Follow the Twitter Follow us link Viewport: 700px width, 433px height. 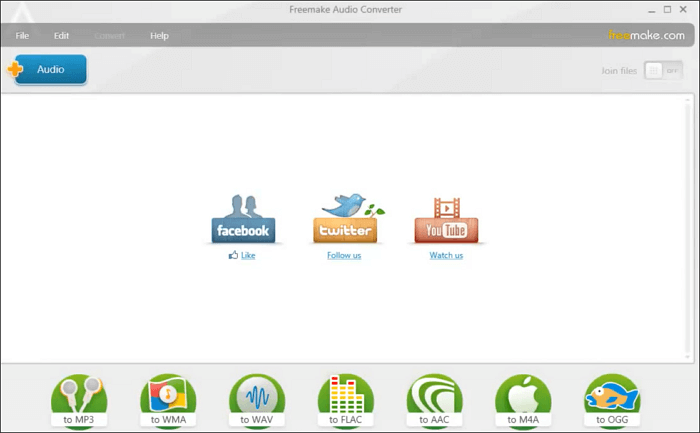pyautogui.click(x=344, y=256)
